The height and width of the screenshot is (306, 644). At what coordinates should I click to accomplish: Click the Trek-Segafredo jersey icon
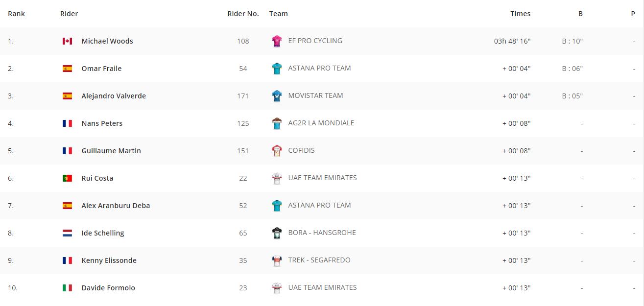pos(277,260)
